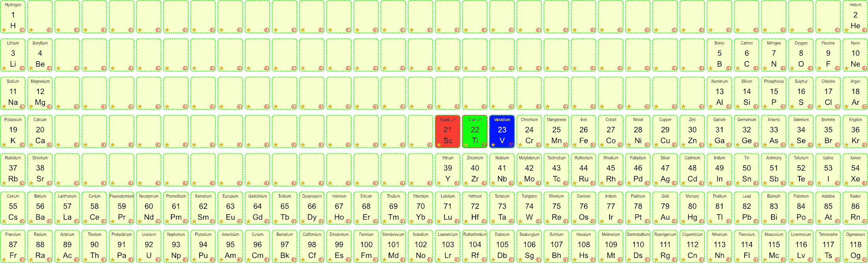868x263 pixels.
Task: Select the Thorium element card
Action: [x=95, y=246]
